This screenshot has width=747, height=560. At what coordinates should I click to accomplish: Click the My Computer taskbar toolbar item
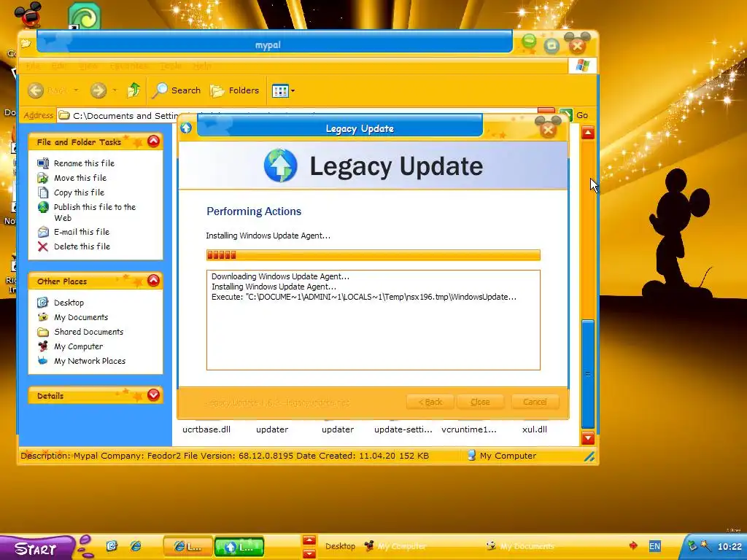click(x=395, y=546)
